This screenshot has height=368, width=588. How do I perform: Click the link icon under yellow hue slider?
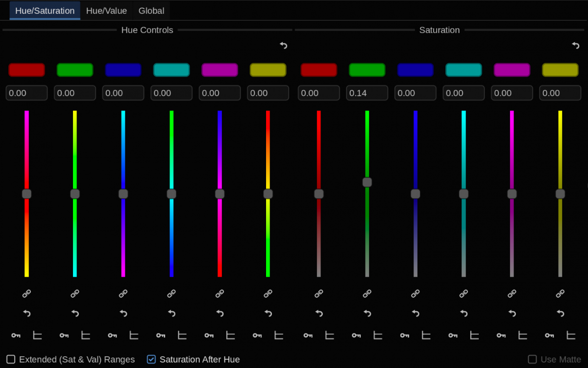(268, 293)
